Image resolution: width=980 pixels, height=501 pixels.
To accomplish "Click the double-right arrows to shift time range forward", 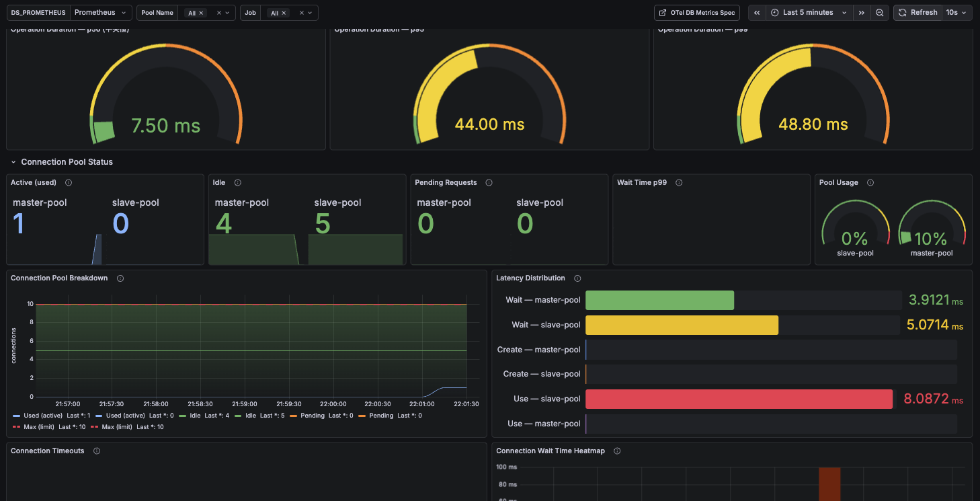I will (x=862, y=12).
